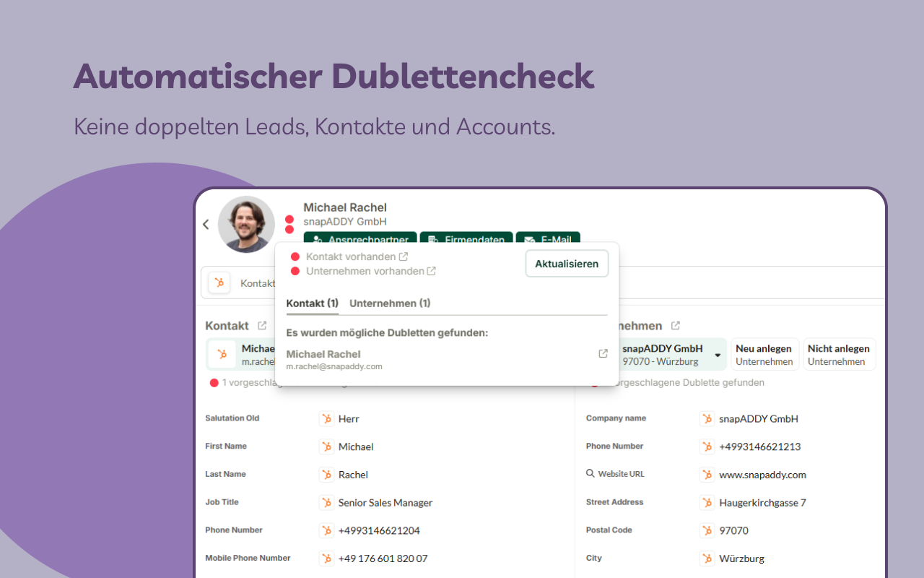Click the Last Name value Rachel
Viewport: 924px width, 578px height.
click(354, 475)
